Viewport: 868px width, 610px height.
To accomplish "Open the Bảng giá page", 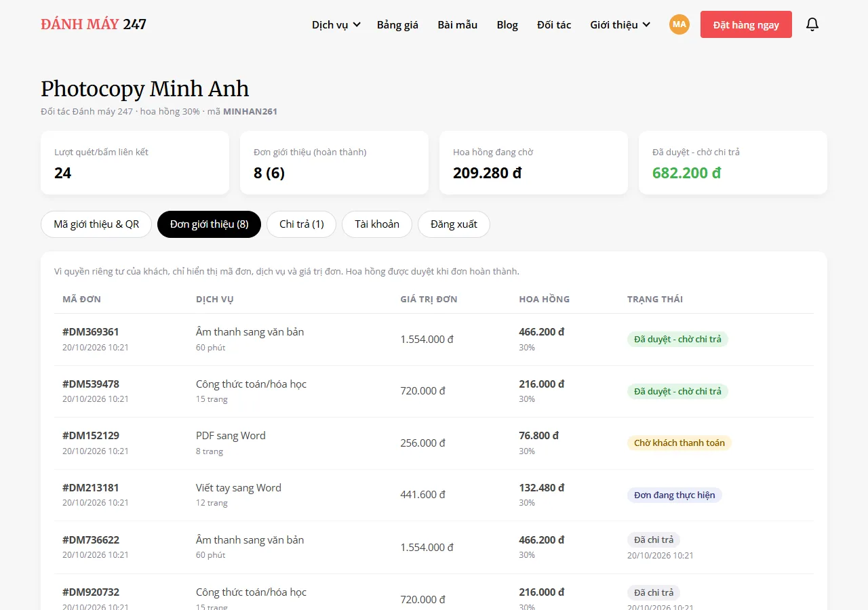I will coord(397,24).
